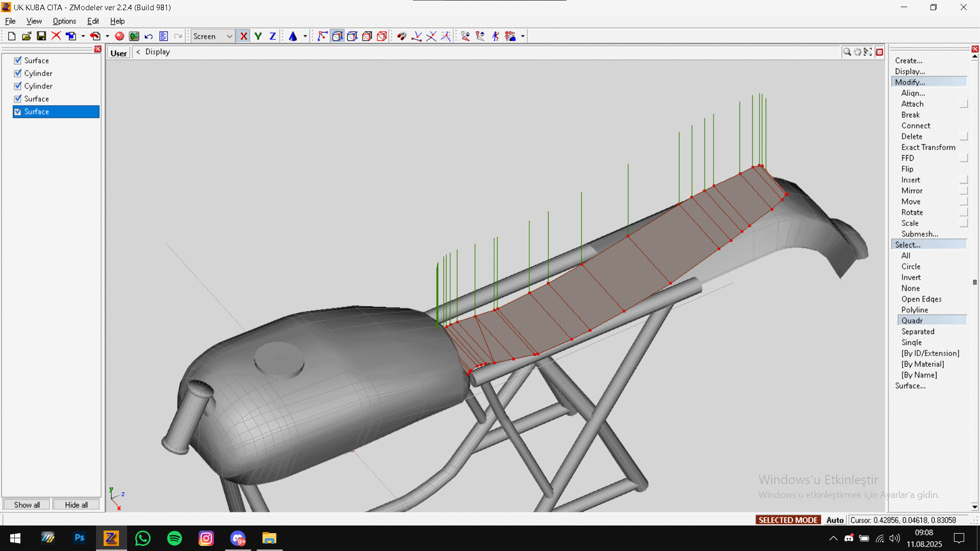The height and width of the screenshot is (551, 980).
Task: Toggle the first Cylinder checkbox
Action: (x=18, y=73)
